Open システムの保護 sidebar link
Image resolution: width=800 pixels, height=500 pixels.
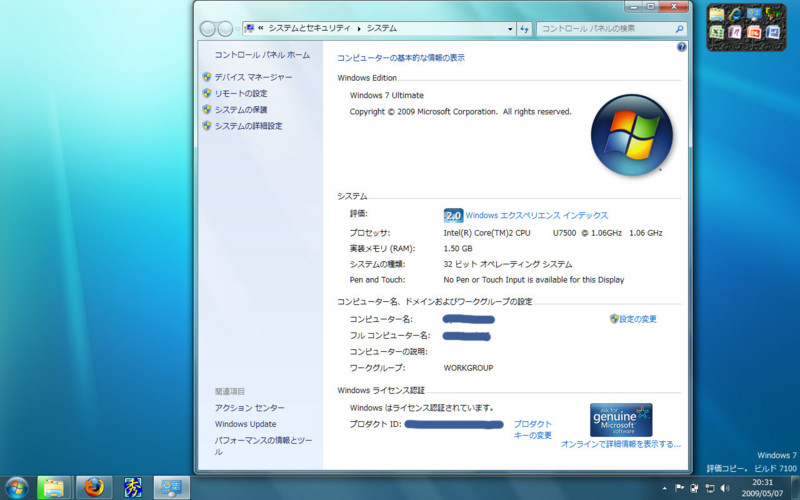(x=241, y=110)
